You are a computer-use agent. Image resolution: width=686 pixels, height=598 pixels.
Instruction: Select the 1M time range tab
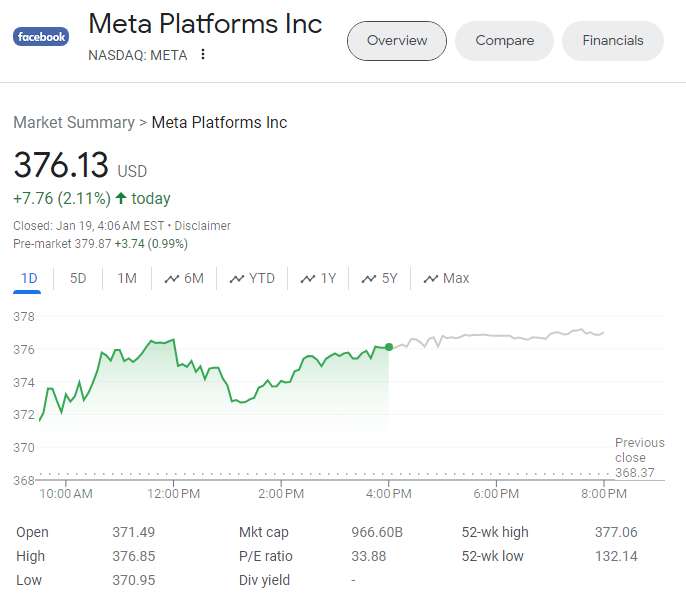127,278
